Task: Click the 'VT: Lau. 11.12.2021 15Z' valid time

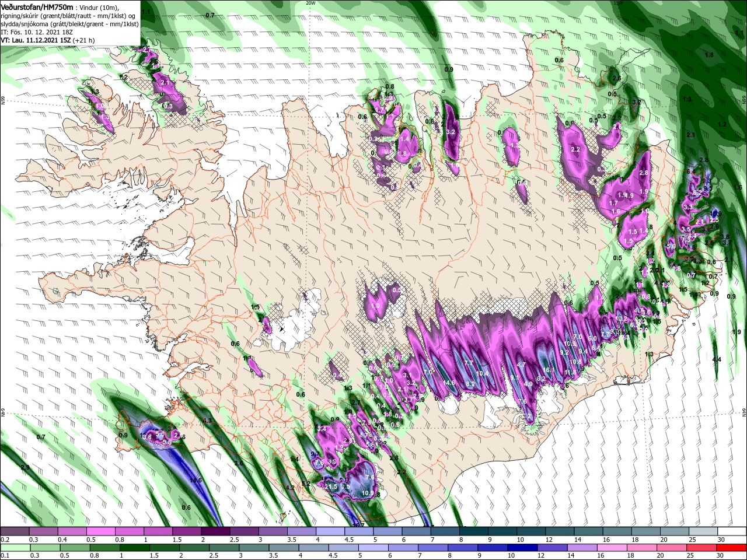Action: 36,40
